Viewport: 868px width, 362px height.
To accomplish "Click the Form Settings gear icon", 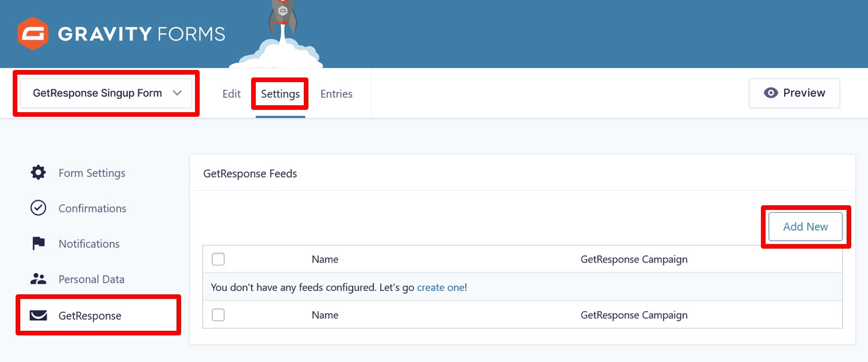I will pos(38,172).
